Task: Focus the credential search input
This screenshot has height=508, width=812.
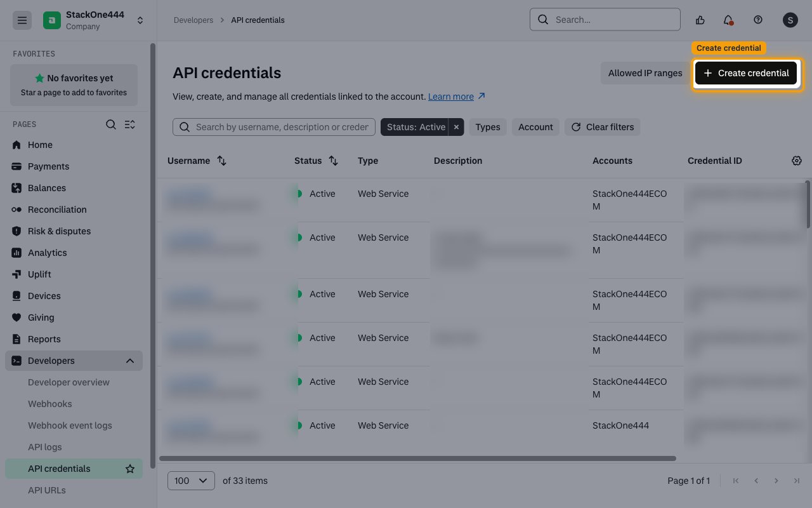Action: (x=274, y=127)
